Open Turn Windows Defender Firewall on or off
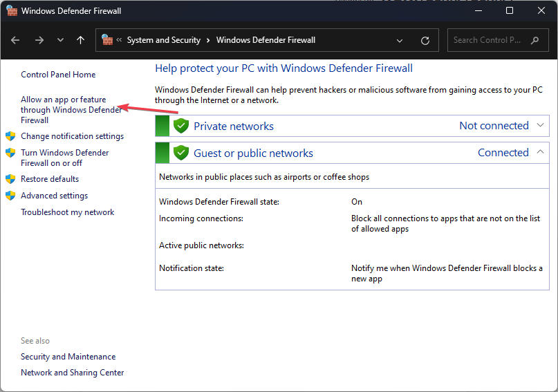 pyautogui.click(x=65, y=158)
